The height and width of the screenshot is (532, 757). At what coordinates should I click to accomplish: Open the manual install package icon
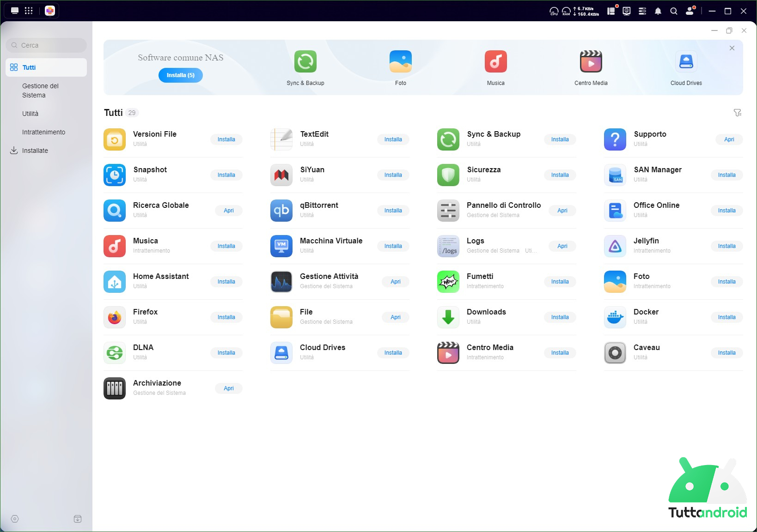click(x=78, y=519)
